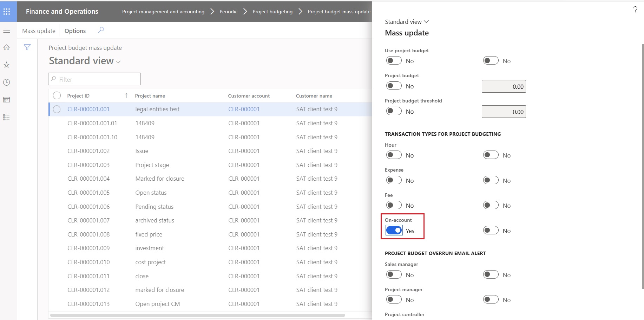The image size is (644, 320).
Task: Toggle the Fee left switch
Action: [x=394, y=205]
